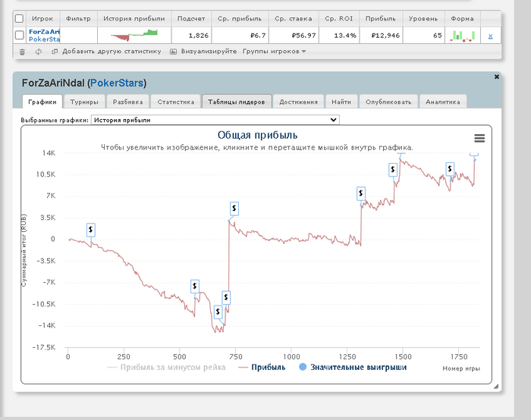Toggle the Прибыль за минусом рейка legend series
Viewport: 531px width, 420px height.
pos(166,367)
